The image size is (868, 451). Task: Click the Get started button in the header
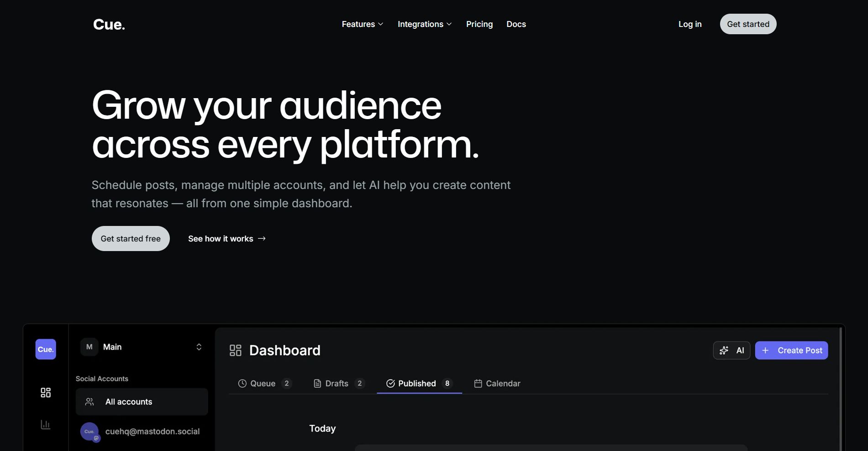point(748,24)
